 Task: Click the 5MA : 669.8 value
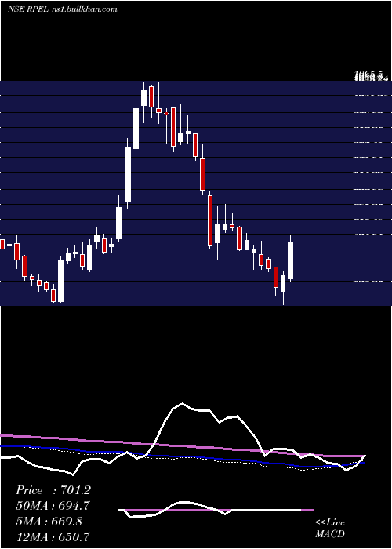(49, 521)
